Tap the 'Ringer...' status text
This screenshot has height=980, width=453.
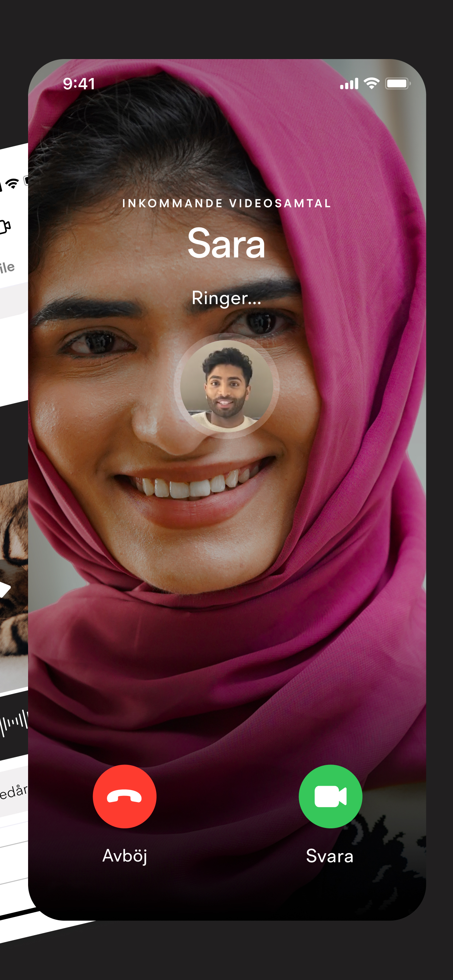(x=226, y=298)
